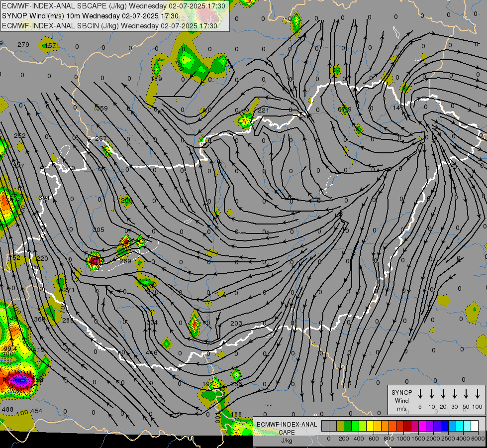Click the map value 419

pos(38,350)
